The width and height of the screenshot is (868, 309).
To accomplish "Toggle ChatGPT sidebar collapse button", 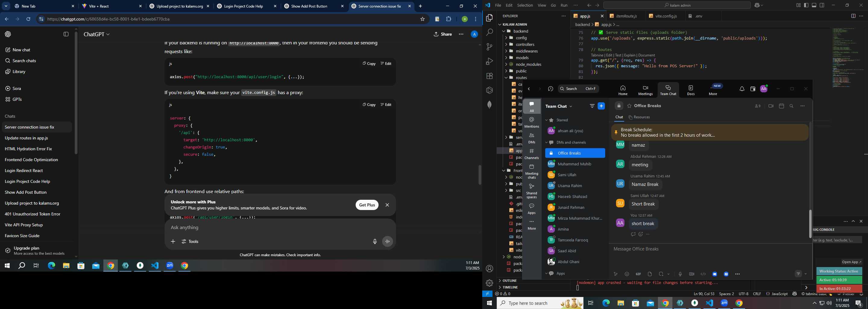I will coord(66,34).
